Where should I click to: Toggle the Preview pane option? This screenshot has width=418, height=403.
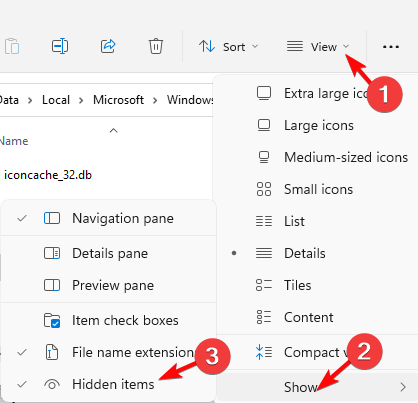click(x=109, y=285)
